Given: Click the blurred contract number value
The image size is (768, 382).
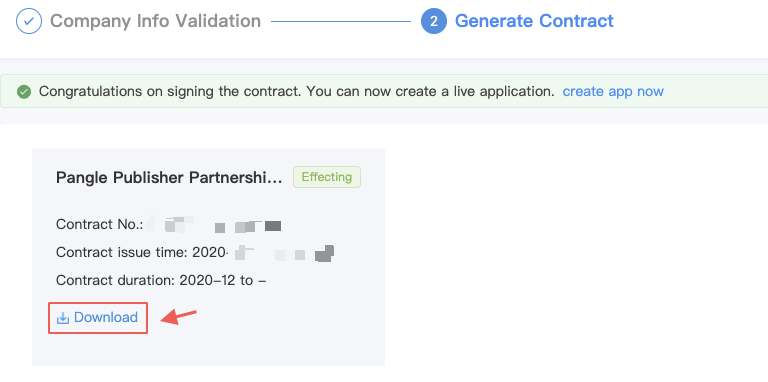Looking at the screenshot, I should click(214, 225).
